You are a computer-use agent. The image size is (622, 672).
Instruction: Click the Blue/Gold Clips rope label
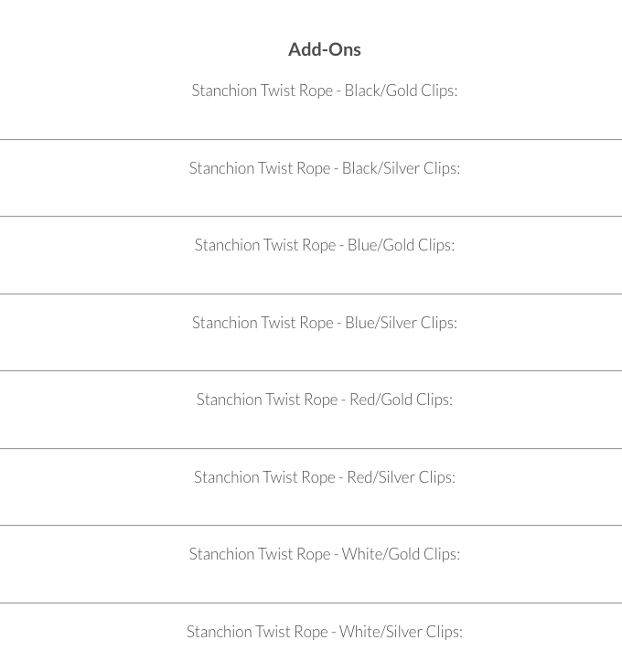pyautogui.click(x=324, y=245)
